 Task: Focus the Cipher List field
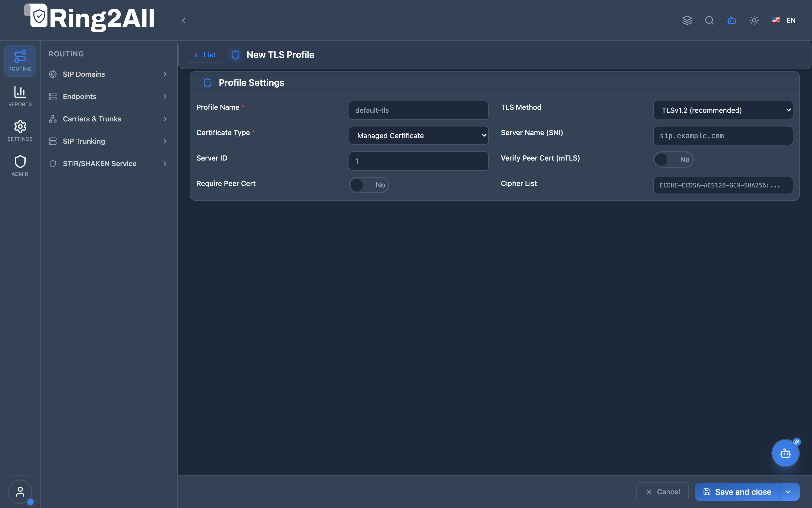pyautogui.click(x=723, y=185)
